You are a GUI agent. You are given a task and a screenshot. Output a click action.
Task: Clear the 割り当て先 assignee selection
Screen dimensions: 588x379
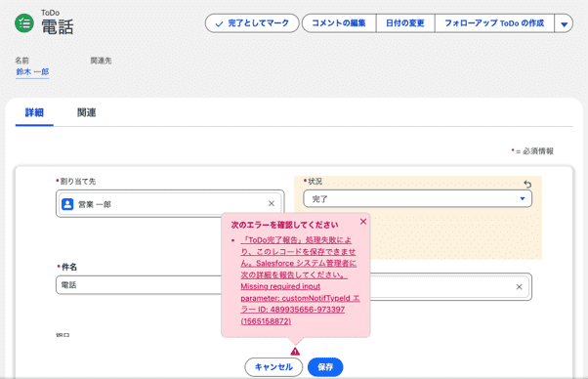tap(272, 203)
